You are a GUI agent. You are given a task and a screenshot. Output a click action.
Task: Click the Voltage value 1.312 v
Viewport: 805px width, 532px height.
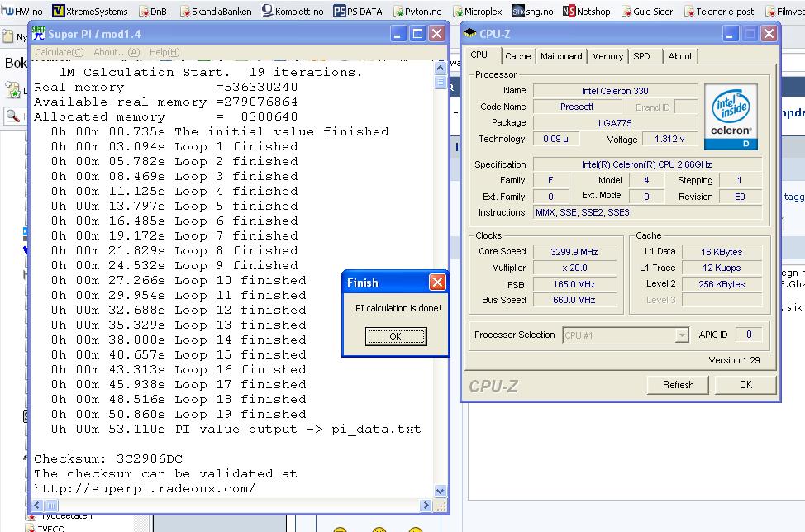(669, 139)
